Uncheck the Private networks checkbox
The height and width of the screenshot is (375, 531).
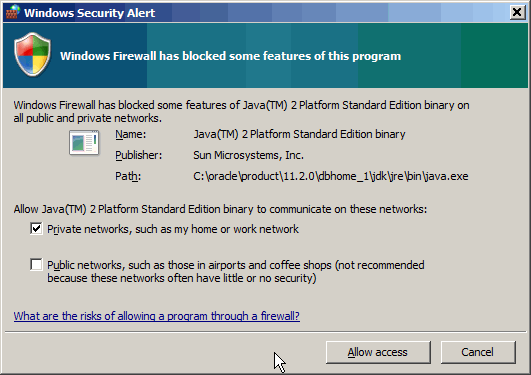[36, 229]
